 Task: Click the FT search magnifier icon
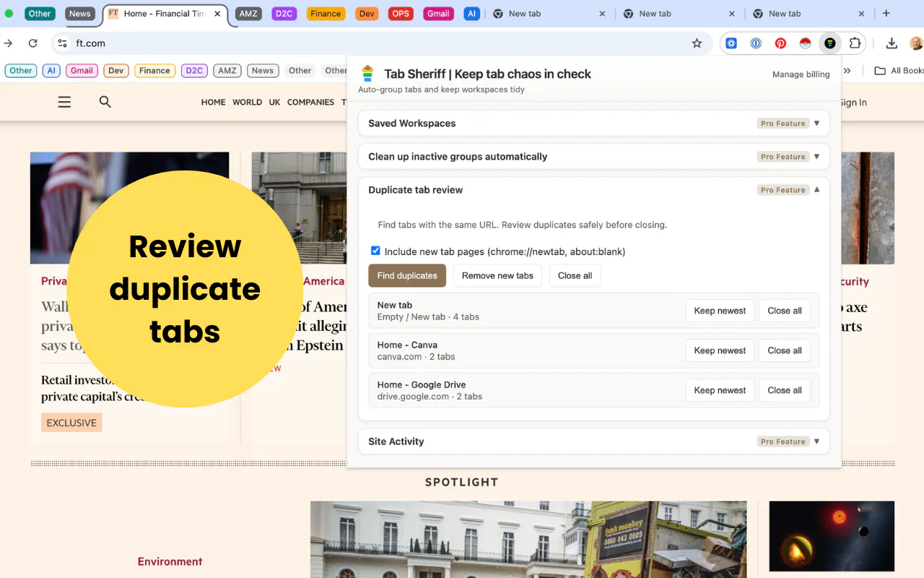105,102
